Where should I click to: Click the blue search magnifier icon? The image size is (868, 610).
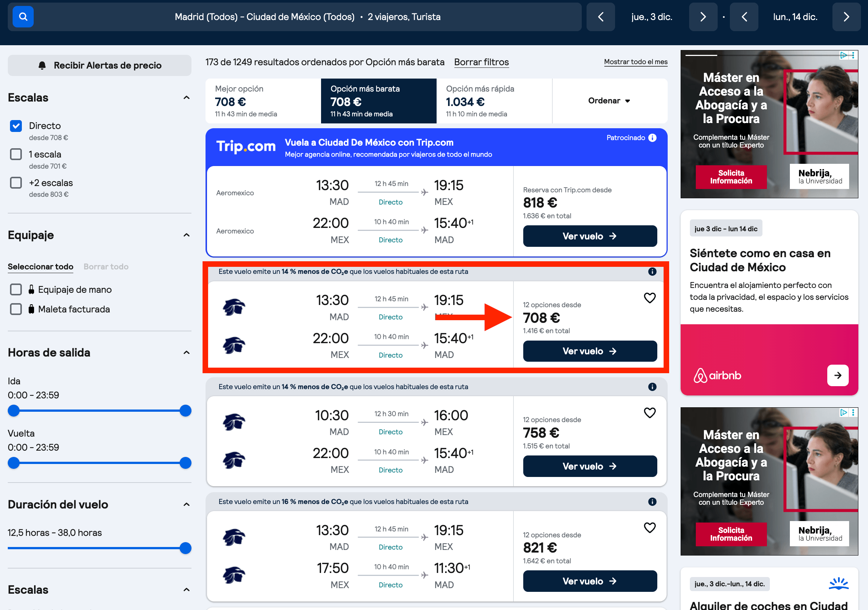pos(23,17)
